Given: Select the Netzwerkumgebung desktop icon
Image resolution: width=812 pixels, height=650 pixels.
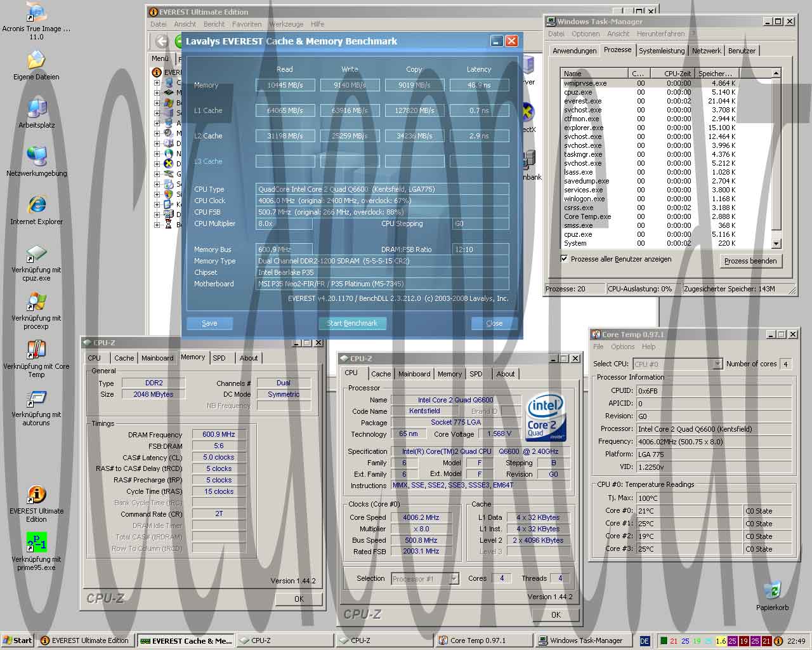Looking at the screenshot, I should (x=36, y=157).
